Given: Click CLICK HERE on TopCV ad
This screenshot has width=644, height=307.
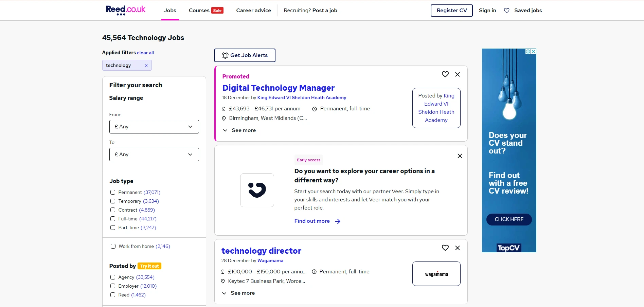Looking at the screenshot, I should pyautogui.click(x=509, y=219).
